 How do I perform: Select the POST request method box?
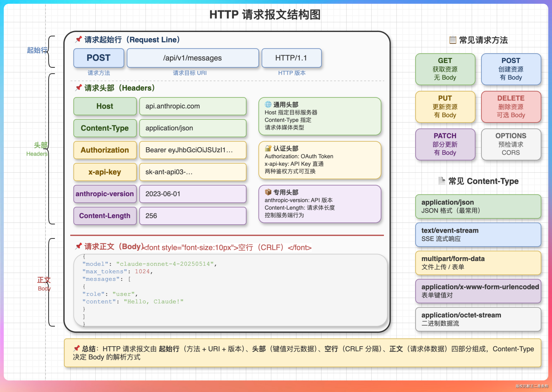99,58
